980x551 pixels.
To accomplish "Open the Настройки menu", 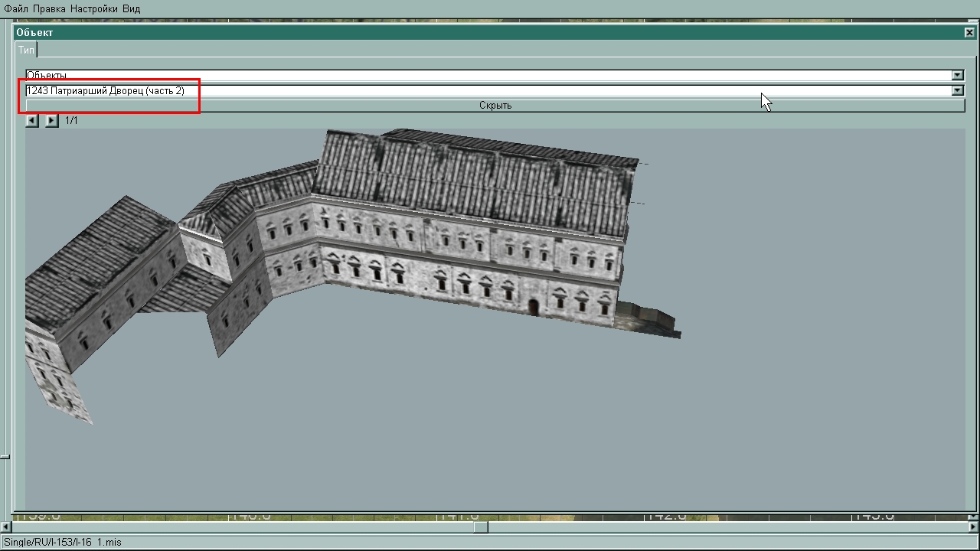I will pyautogui.click(x=94, y=8).
